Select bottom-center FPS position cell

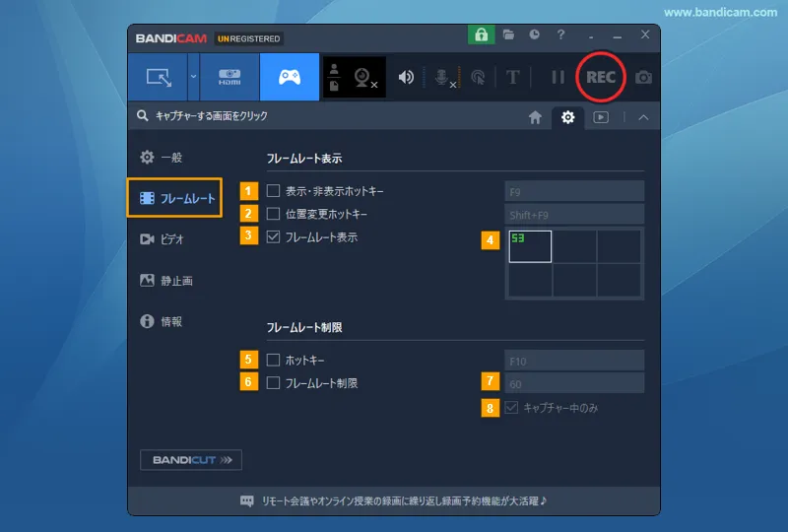574,280
